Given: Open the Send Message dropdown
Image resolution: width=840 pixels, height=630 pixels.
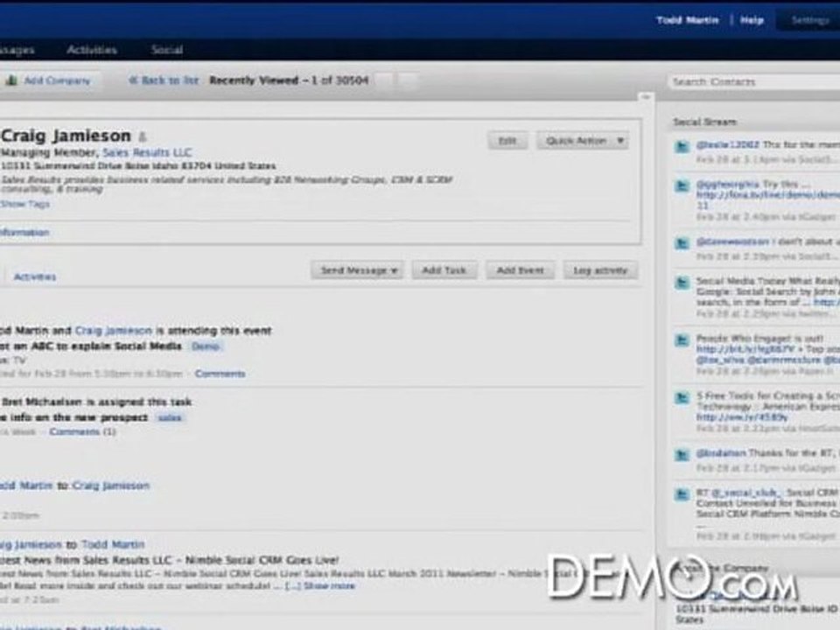Looking at the screenshot, I should coord(357,270).
